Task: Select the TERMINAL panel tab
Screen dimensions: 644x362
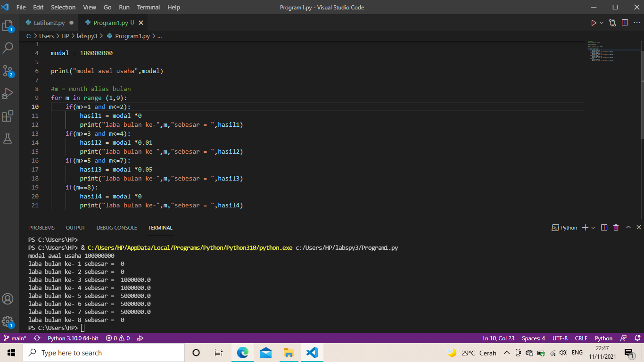Action: (x=160, y=228)
